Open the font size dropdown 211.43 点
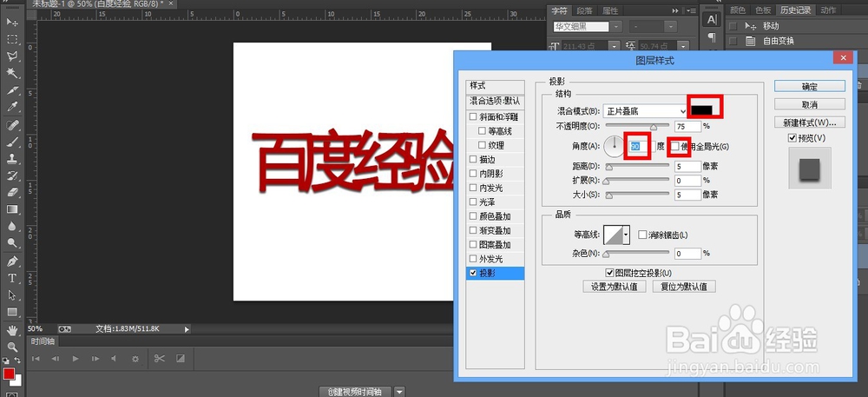 click(614, 46)
